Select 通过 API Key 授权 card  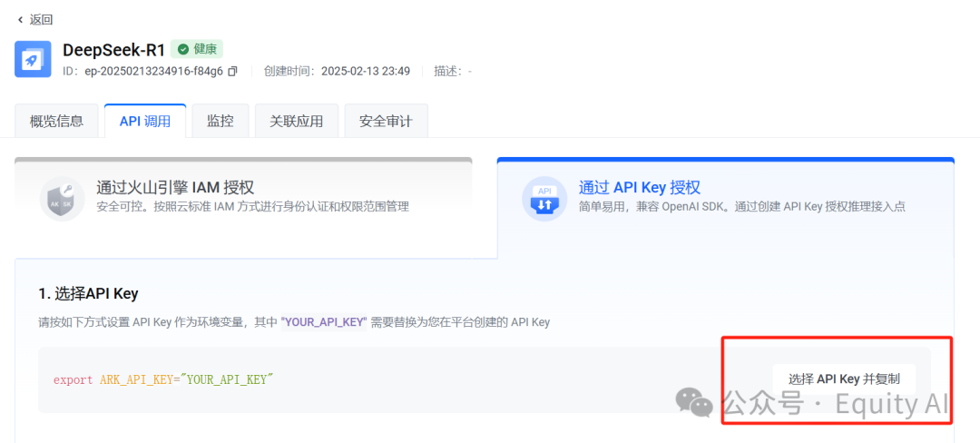coord(726,208)
